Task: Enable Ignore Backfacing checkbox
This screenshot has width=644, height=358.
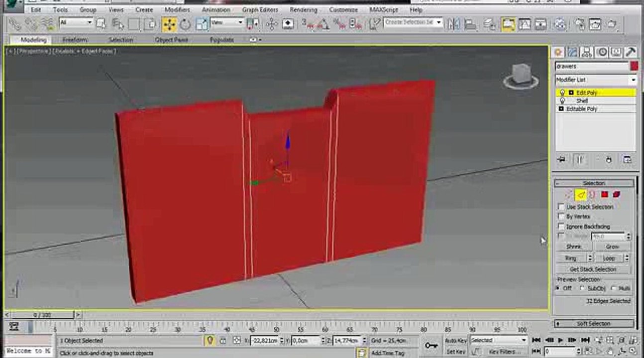Action: coord(561,227)
